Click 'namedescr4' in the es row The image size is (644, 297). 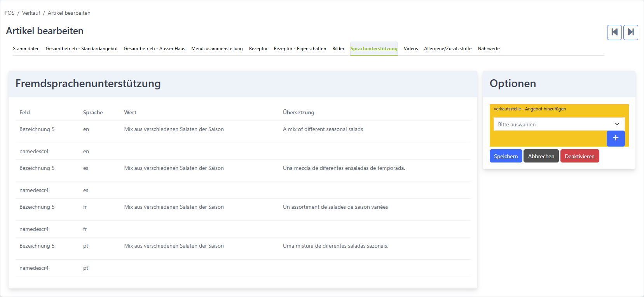(34, 190)
